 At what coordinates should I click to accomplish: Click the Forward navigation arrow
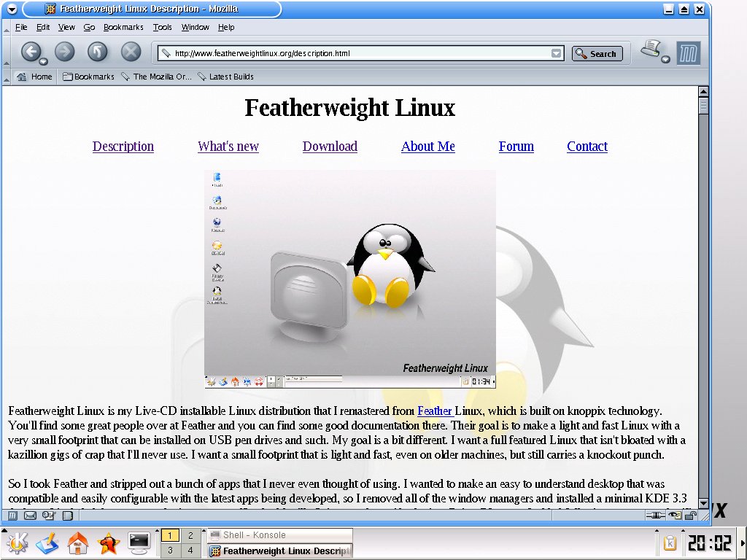65,52
